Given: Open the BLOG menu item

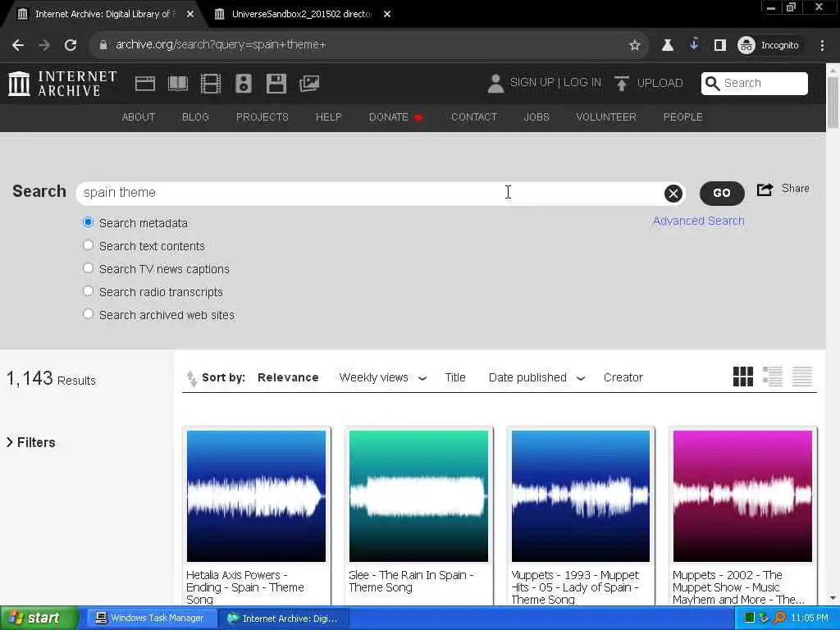Looking at the screenshot, I should click(195, 116).
